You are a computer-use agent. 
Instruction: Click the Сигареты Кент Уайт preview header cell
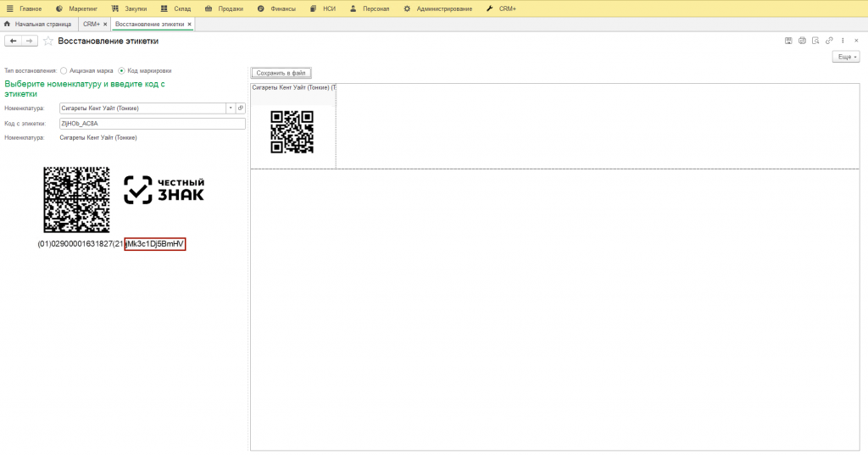coord(293,87)
